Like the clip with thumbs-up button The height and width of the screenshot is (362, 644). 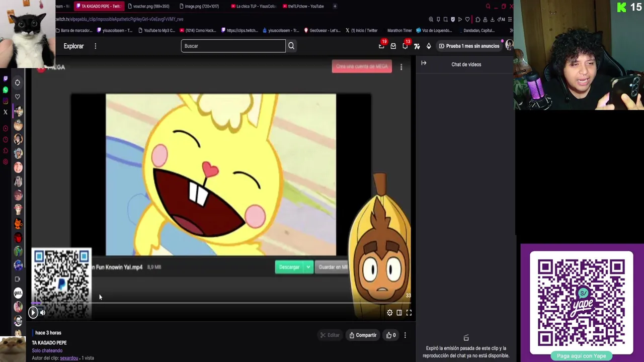pyautogui.click(x=391, y=335)
